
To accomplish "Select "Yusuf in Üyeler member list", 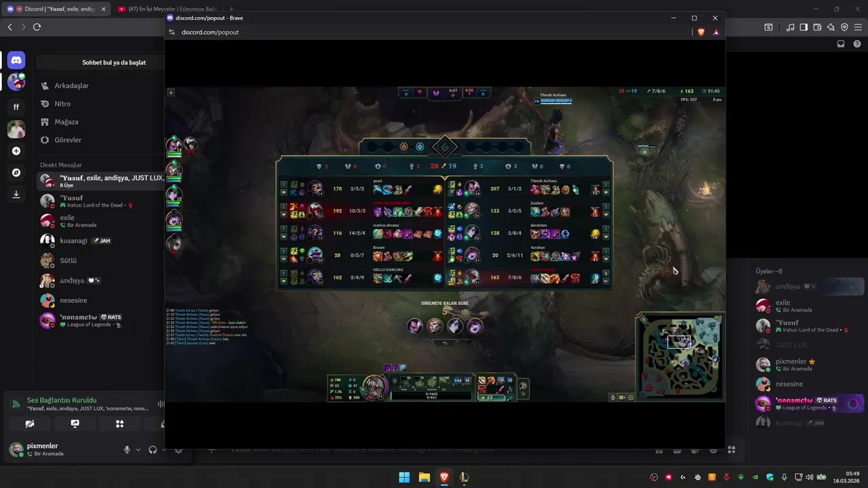I will (809, 325).
